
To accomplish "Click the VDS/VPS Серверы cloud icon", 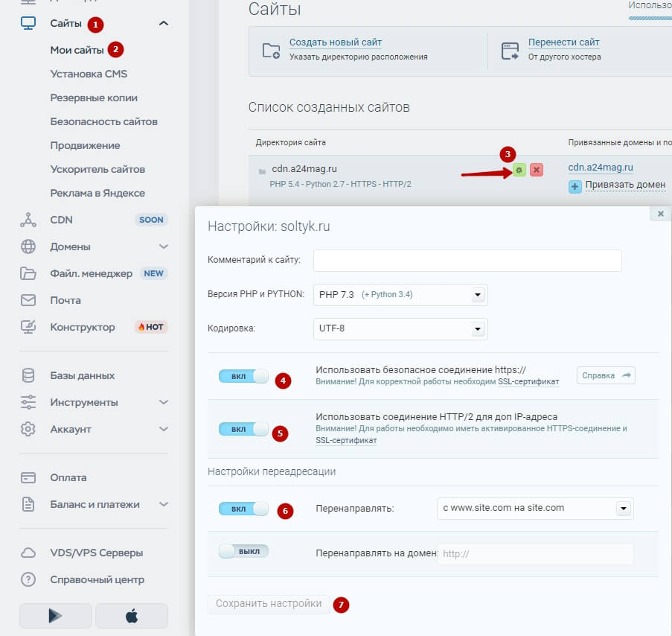I will click(28, 553).
